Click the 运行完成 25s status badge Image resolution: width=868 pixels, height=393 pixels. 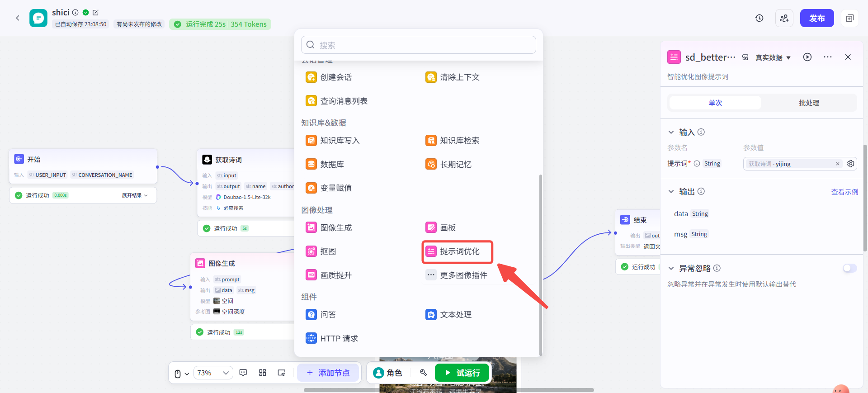coord(220,24)
